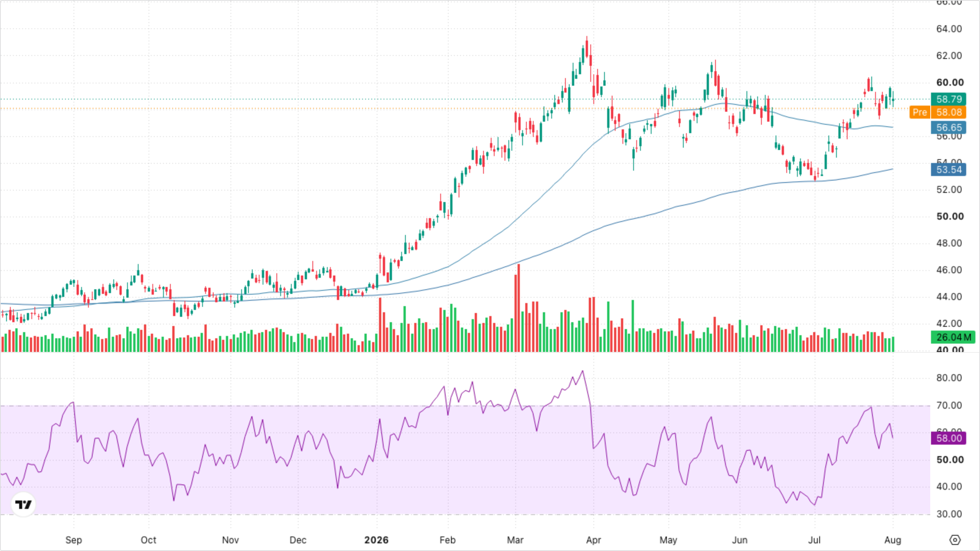
Task: Select Aug on the time axis
Action: (893, 540)
